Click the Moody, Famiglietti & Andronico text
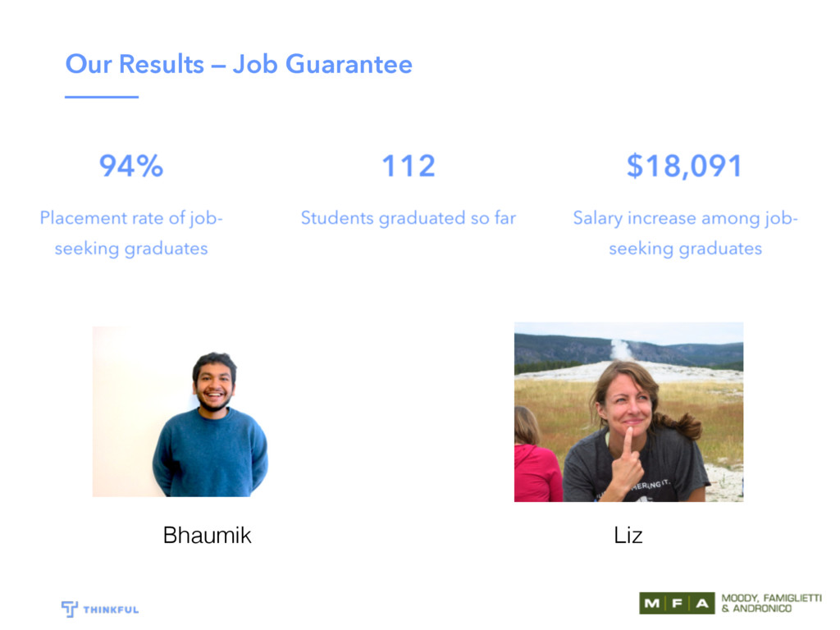840x630 pixels. click(771, 603)
